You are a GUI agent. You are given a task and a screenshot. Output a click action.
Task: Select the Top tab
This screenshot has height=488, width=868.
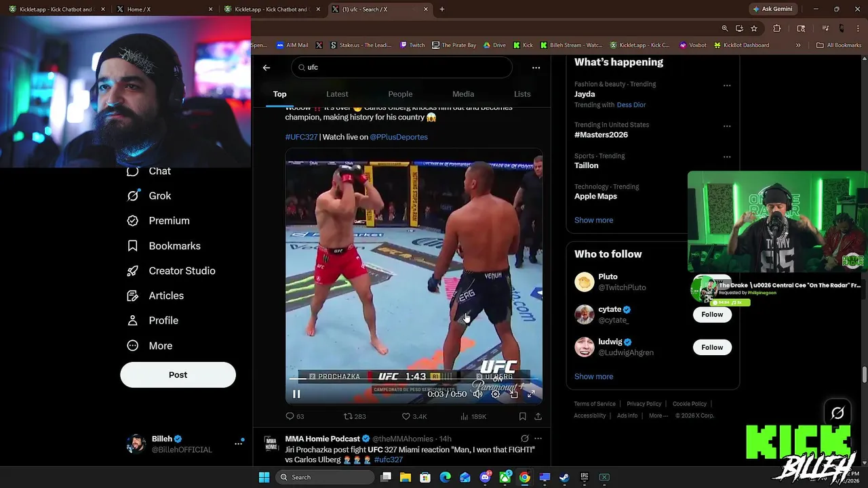[279, 94]
